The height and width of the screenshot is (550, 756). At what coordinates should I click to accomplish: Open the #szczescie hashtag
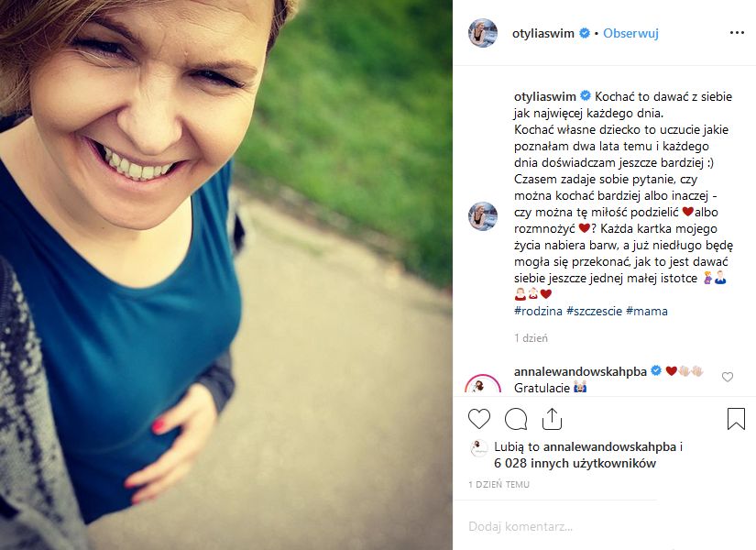594,311
